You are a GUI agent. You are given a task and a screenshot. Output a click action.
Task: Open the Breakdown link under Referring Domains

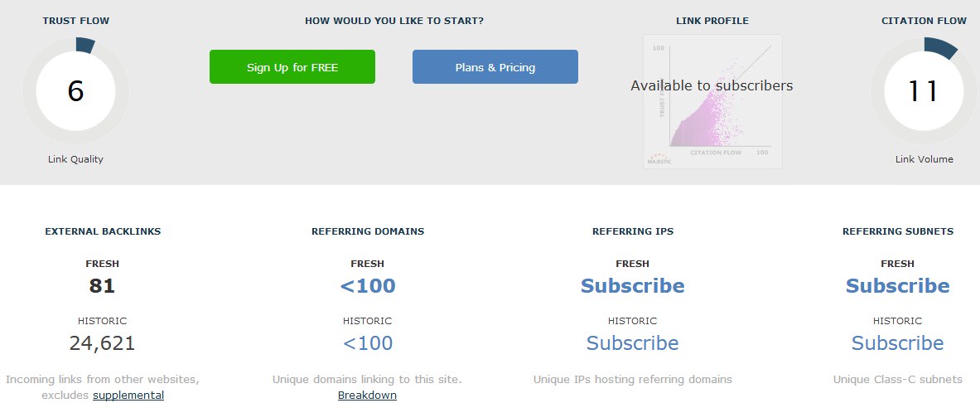point(367,396)
